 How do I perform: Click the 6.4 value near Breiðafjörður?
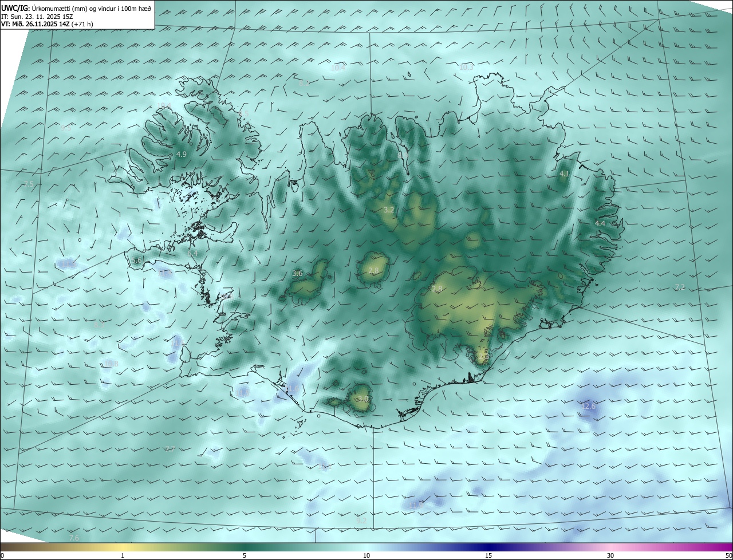(192, 253)
